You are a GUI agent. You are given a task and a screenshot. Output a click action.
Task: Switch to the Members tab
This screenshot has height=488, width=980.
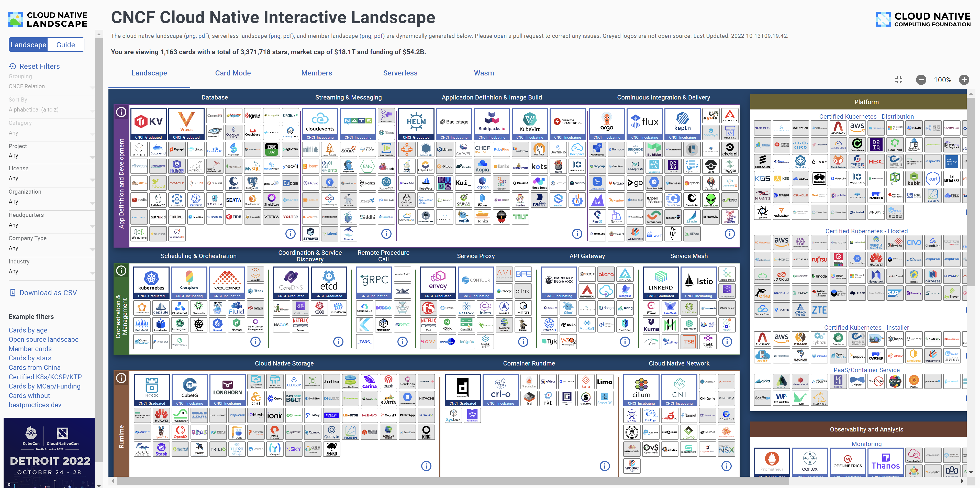pos(317,73)
